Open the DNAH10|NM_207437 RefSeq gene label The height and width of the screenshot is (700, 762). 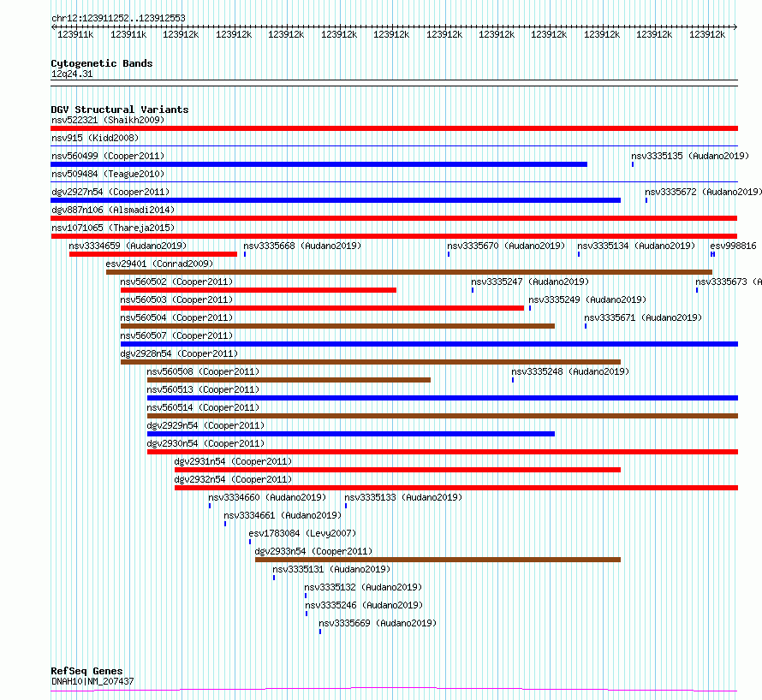pos(92,681)
